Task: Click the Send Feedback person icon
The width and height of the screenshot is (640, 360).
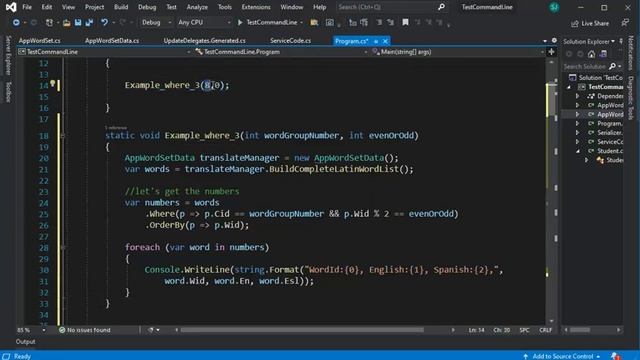Action: pos(625,23)
